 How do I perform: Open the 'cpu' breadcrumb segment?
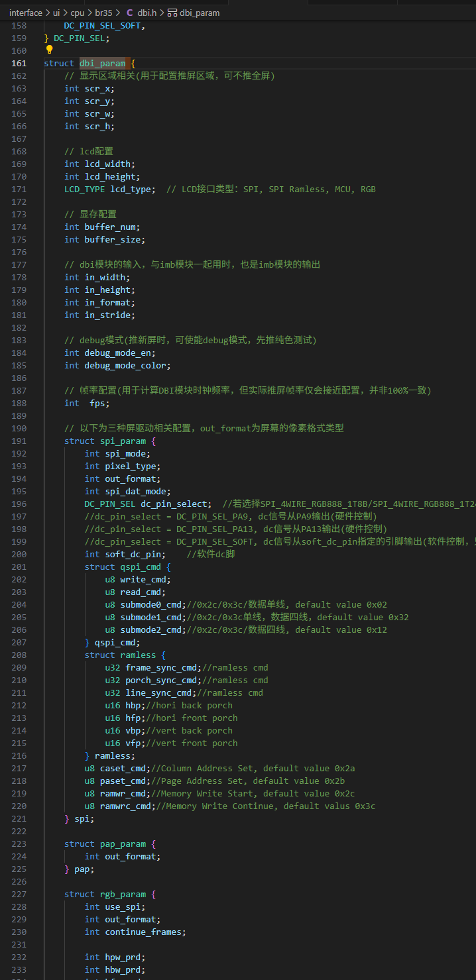(x=78, y=13)
